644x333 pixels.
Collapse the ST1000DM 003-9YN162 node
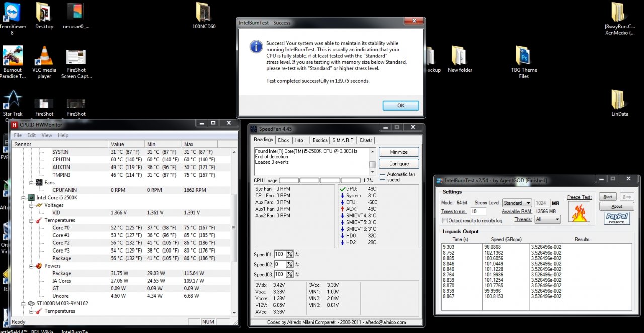click(x=23, y=303)
